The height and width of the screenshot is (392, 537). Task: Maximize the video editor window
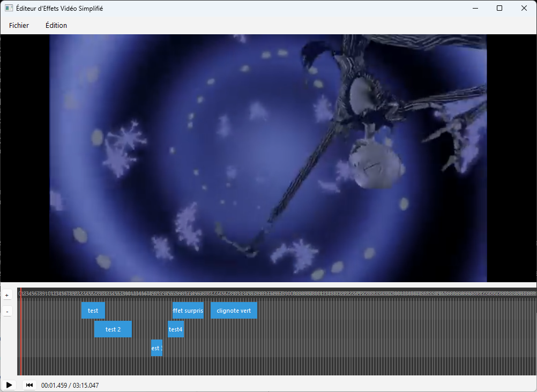point(499,9)
